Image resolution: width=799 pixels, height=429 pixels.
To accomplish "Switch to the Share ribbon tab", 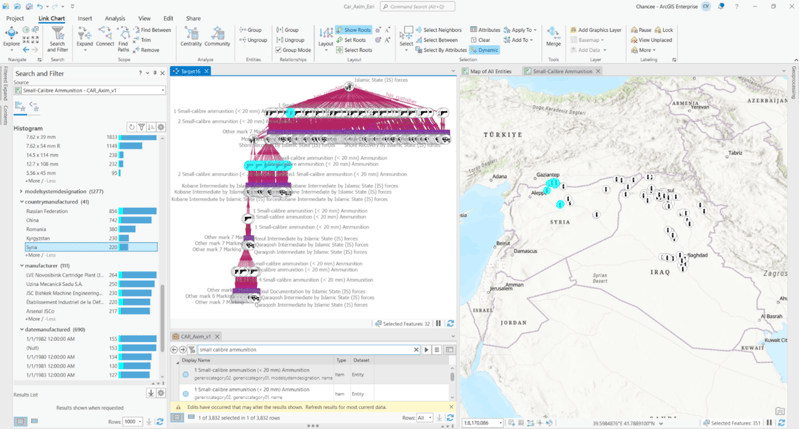I will 193,18.
